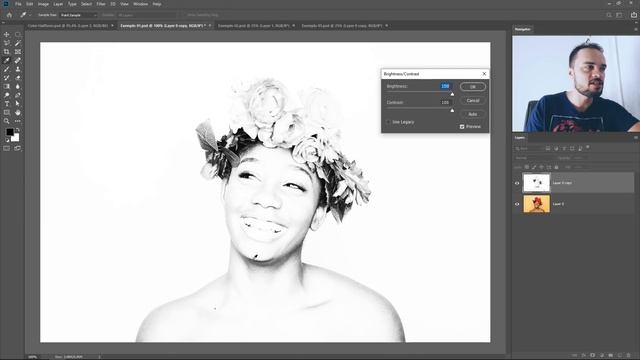Select the Pen tool
Viewport: 640px width, 360px height.
[18, 95]
